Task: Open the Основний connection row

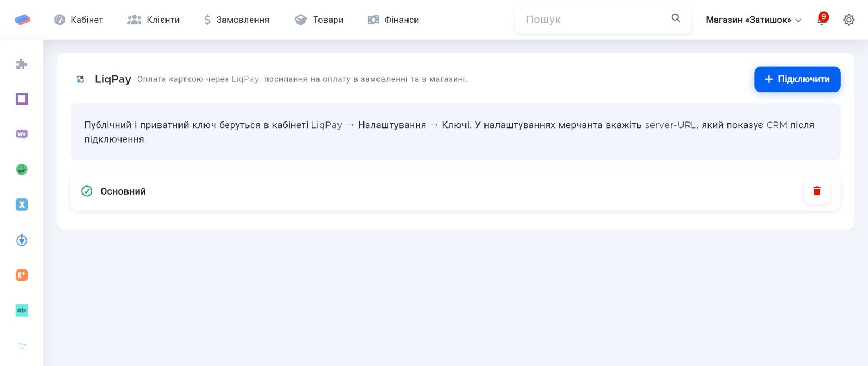Action: coord(456,191)
